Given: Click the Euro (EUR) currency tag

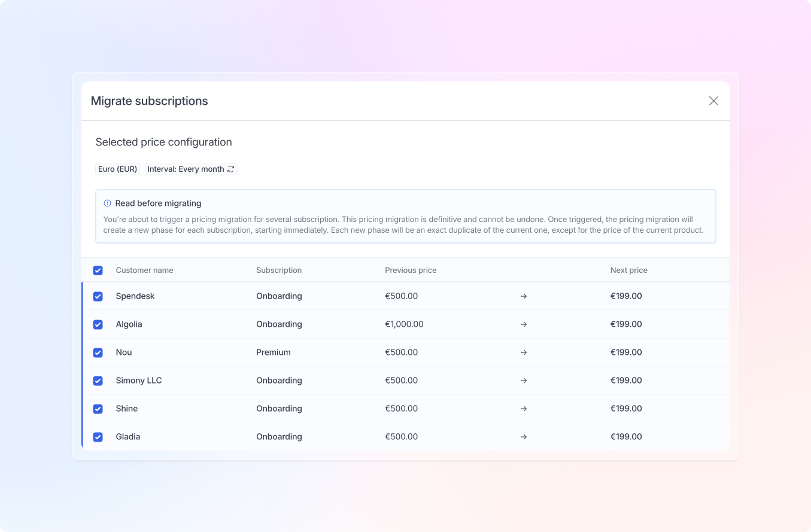Looking at the screenshot, I should [118, 169].
